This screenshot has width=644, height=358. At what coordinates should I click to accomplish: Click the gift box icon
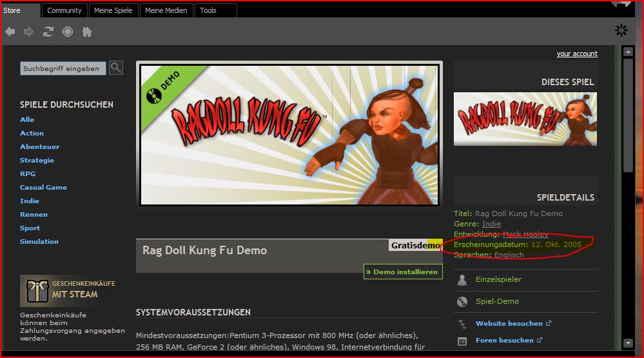[37, 291]
